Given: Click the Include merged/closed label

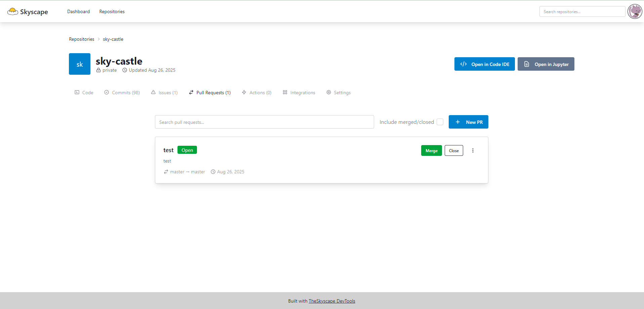Looking at the screenshot, I should coord(407,122).
